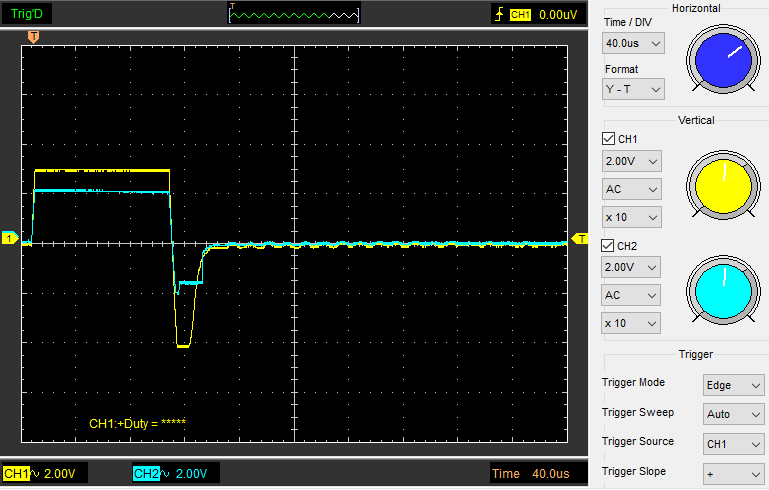Click the orange trigger position marker at top
The image size is (769, 490).
point(34,37)
